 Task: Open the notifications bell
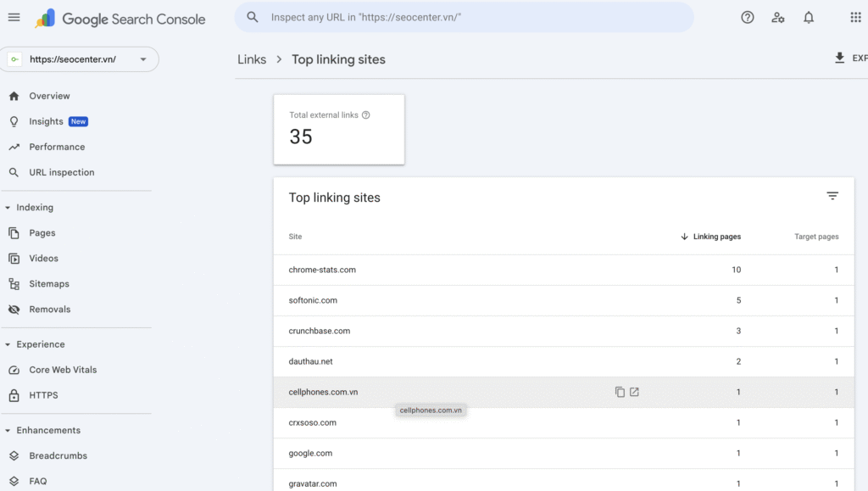[x=809, y=18]
